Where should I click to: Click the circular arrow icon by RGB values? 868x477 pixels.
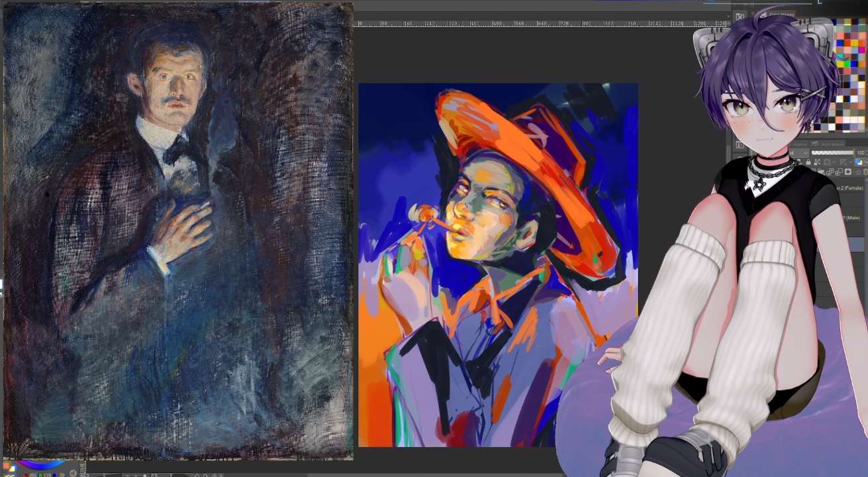[x=73, y=474]
